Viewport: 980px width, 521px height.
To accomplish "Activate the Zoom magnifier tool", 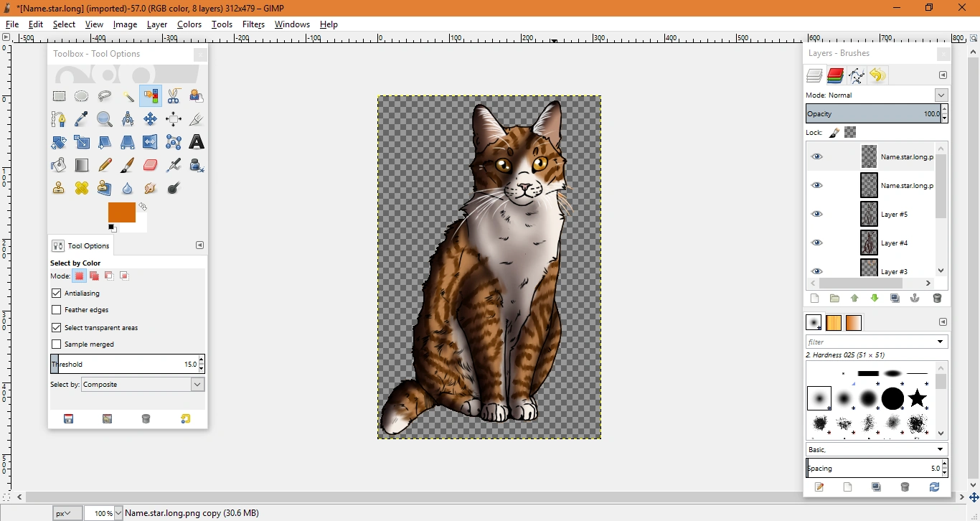I will [x=105, y=119].
